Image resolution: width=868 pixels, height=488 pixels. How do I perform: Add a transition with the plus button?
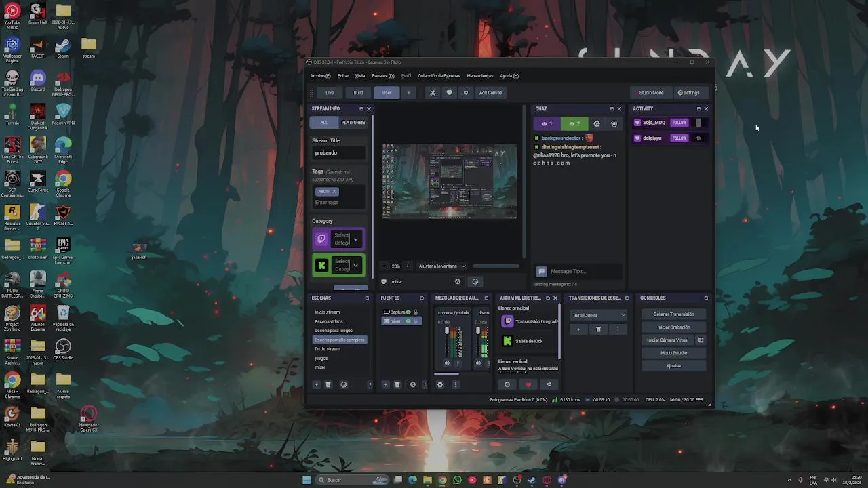point(578,329)
